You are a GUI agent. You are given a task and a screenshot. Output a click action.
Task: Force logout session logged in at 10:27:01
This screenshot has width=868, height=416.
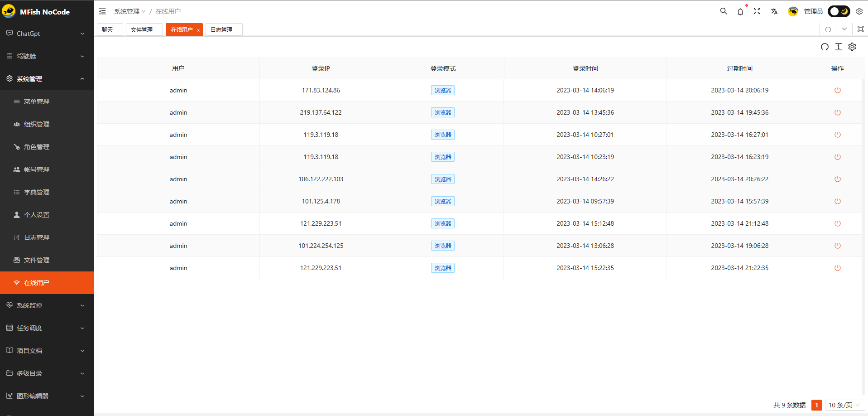(838, 135)
